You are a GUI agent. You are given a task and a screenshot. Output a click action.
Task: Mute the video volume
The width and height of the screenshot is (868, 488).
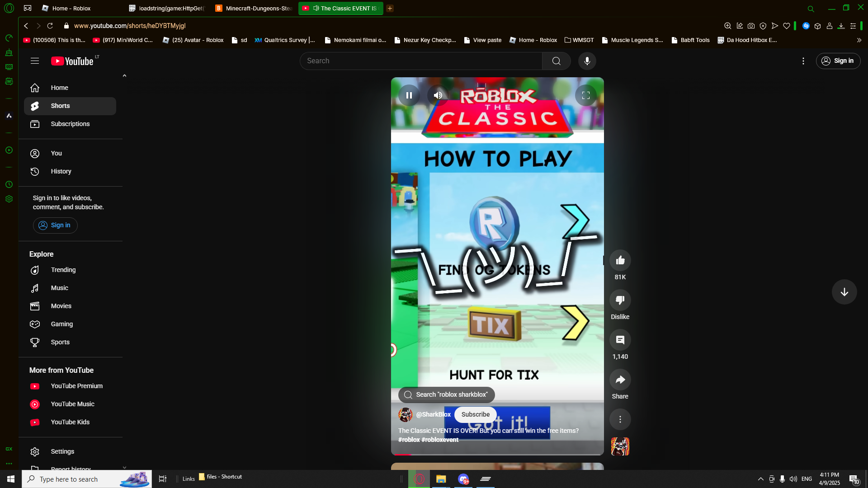[x=438, y=95]
